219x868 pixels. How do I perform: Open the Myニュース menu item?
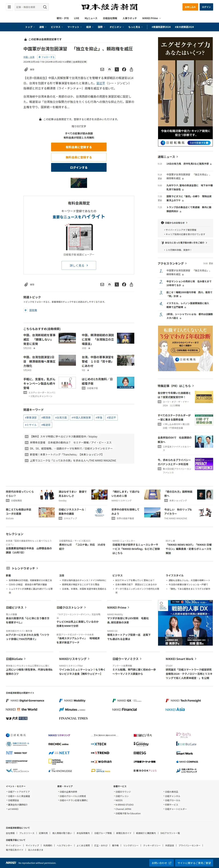(x=91, y=18)
